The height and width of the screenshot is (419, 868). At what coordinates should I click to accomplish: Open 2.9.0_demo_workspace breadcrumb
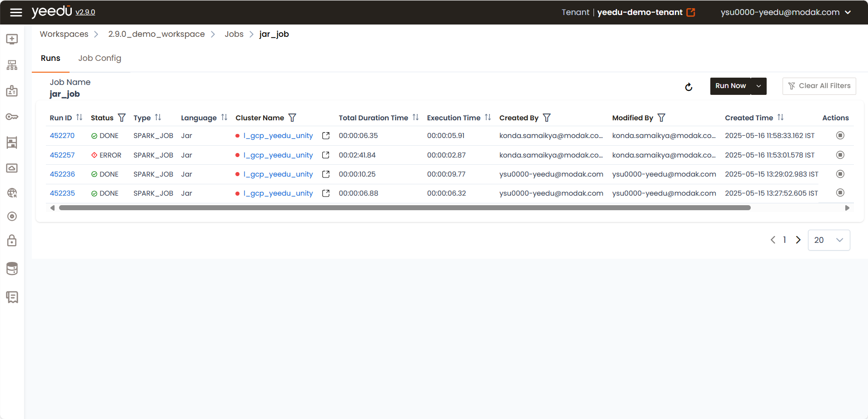pos(156,34)
